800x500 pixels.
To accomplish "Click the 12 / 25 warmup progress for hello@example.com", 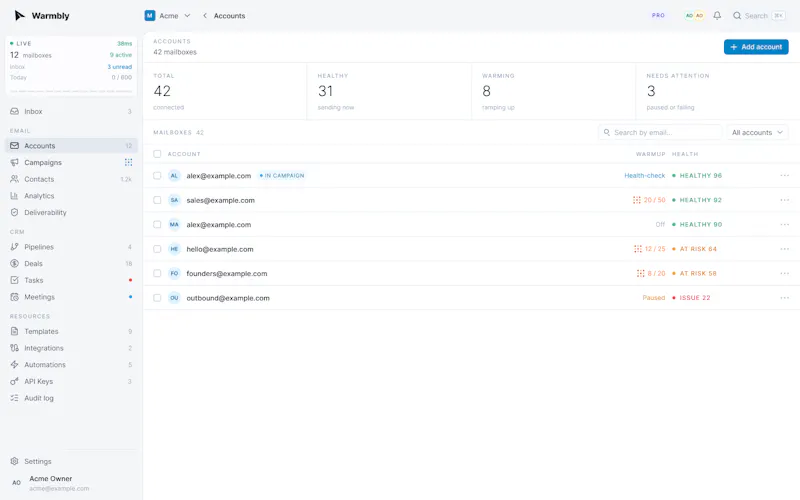I will click(649, 249).
